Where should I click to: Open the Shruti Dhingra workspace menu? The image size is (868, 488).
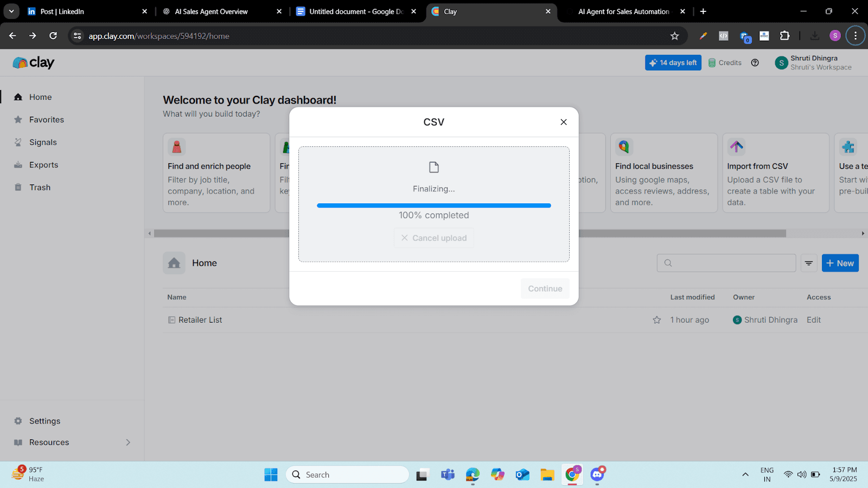click(813, 63)
